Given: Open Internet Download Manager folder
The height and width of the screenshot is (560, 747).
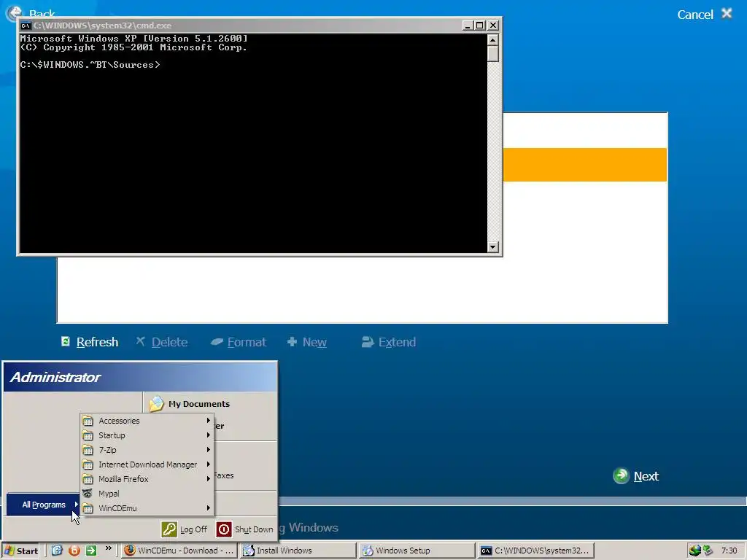Looking at the screenshot, I should point(147,464).
